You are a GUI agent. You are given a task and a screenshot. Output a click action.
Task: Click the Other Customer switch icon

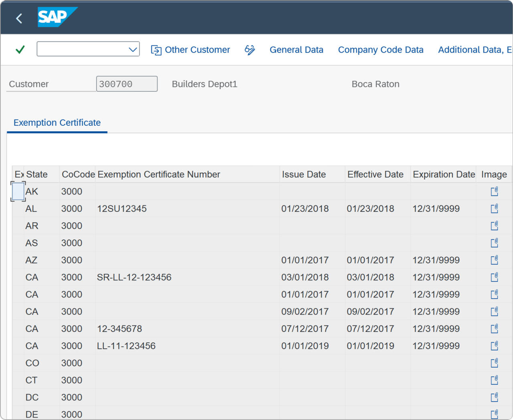click(x=157, y=50)
